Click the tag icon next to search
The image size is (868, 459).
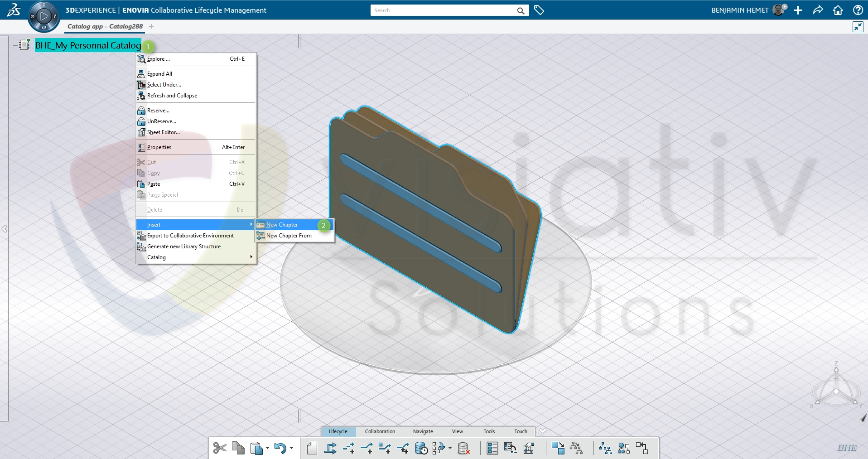[539, 10]
